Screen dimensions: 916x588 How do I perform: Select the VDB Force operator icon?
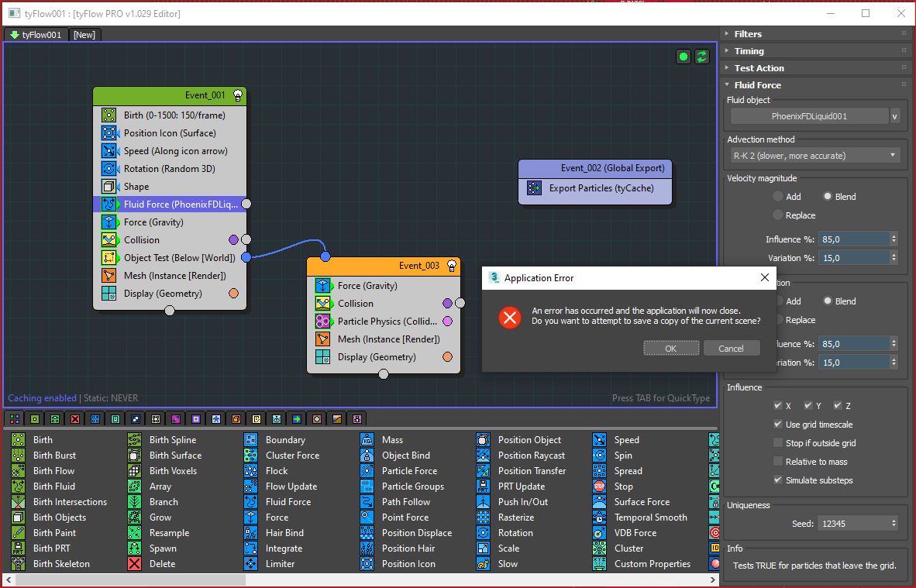pos(599,533)
